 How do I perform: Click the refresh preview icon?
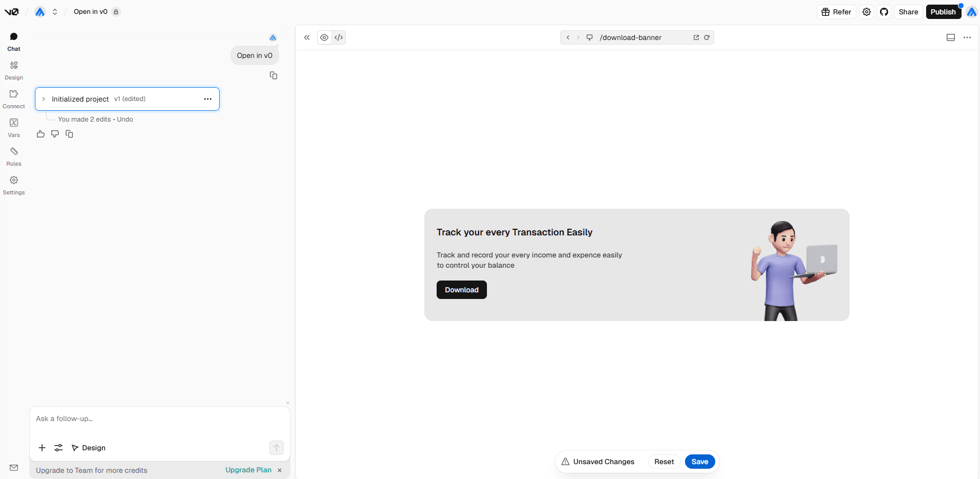pyautogui.click(x=707, y=37)
